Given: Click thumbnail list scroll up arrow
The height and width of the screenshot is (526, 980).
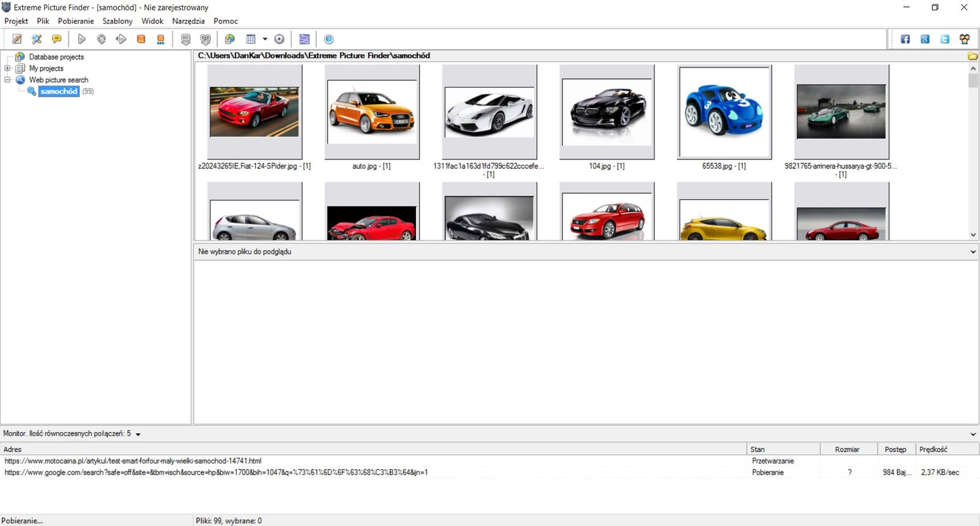Looking at the screenshot, I should click(x=973, y=68).
